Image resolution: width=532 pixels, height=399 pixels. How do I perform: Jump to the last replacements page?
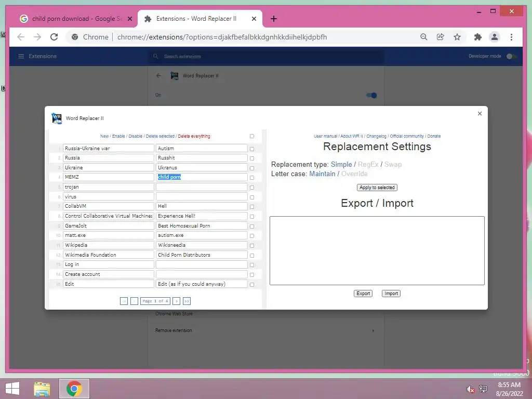pos(187,301)
